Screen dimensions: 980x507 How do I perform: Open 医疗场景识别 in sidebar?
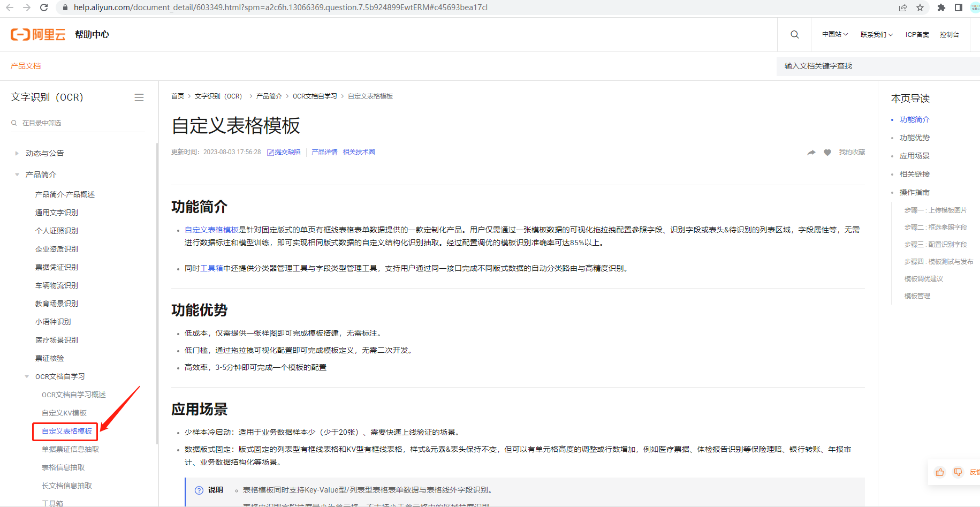coord(57,340)
